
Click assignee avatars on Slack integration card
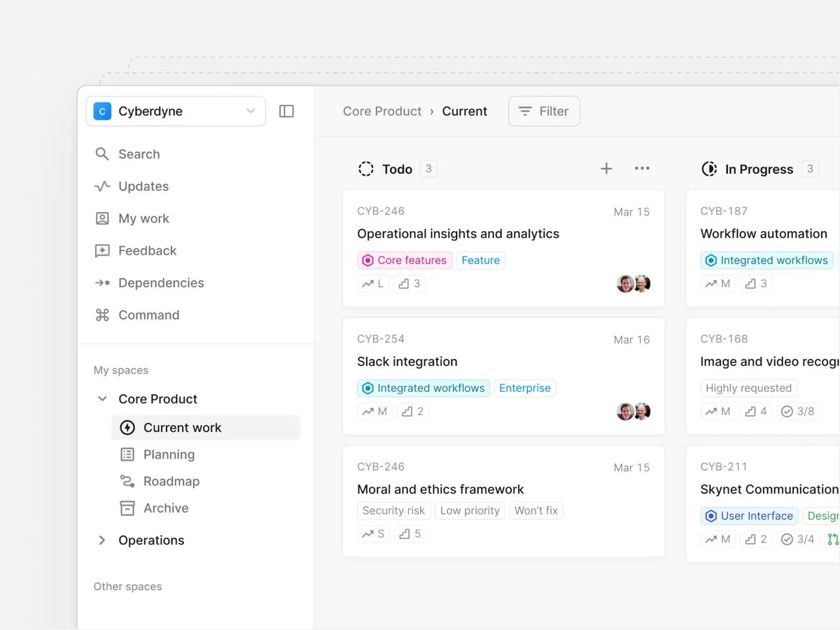(x=633, y=412)
